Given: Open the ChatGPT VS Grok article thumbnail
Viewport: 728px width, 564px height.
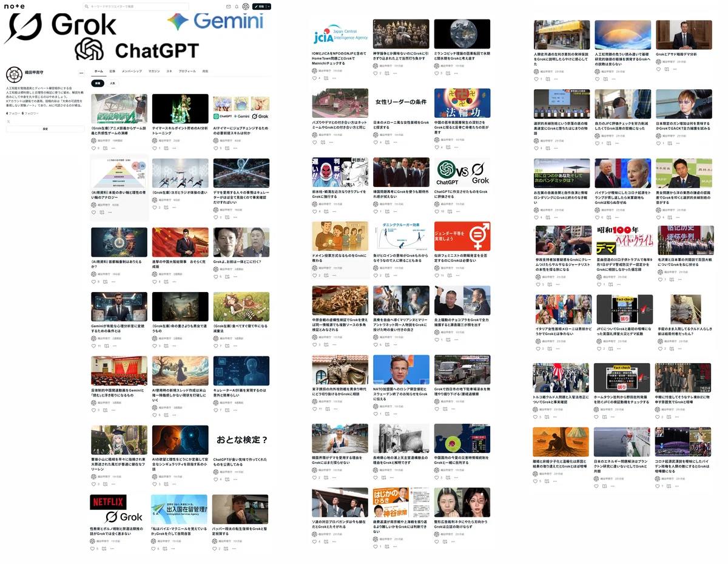Looking at the screenshot, I should coord(462,172).
